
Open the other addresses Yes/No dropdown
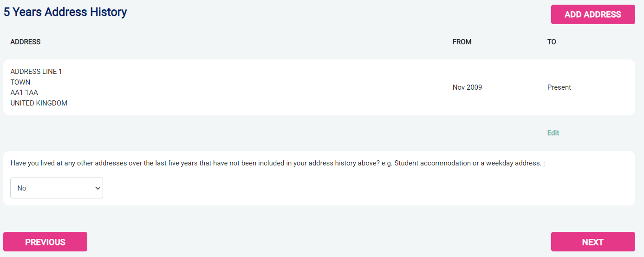coord(56,188)
